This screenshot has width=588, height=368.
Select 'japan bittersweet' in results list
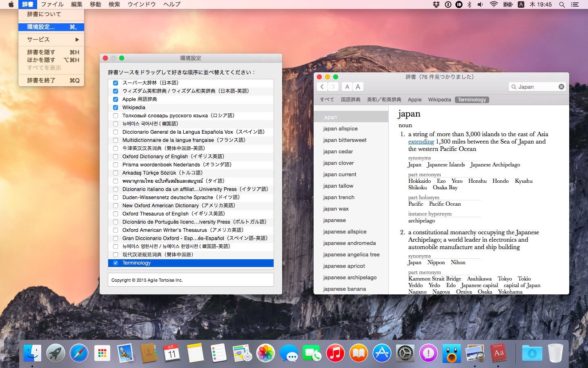coord(351,140)
